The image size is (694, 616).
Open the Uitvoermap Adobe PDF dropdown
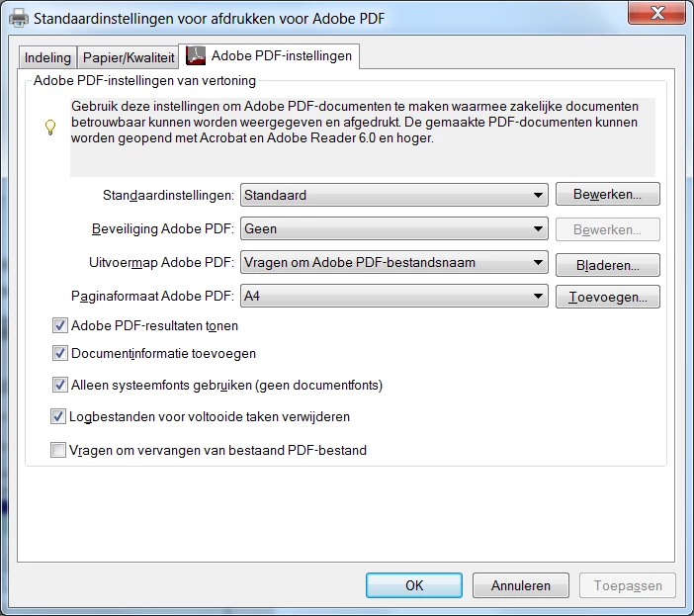click(x=393, y=262)
